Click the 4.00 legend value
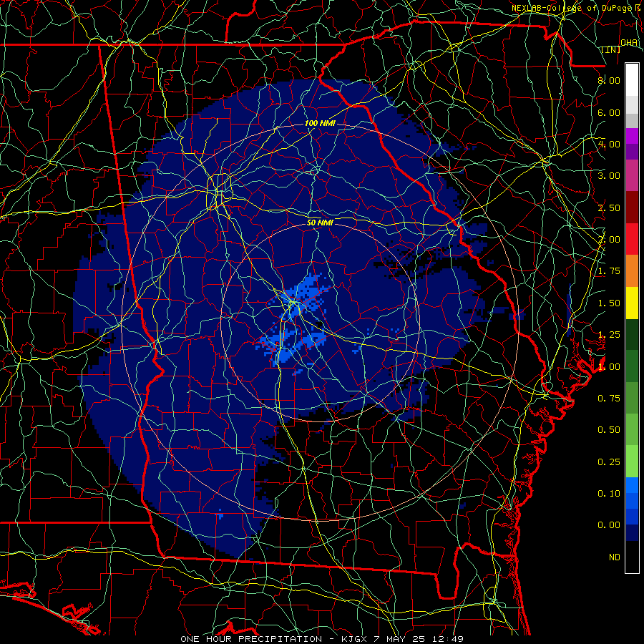Screen dimensions: 644x644 coord(609,144)
